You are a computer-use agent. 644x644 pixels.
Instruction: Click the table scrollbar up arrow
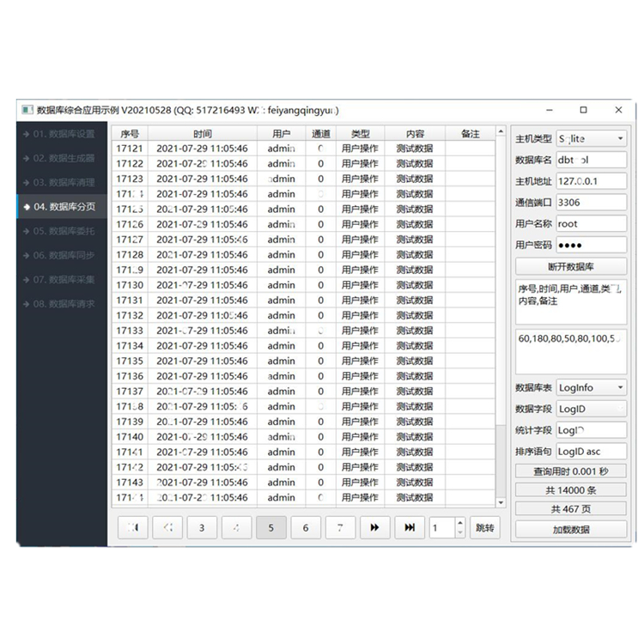(x=501, y=133)
